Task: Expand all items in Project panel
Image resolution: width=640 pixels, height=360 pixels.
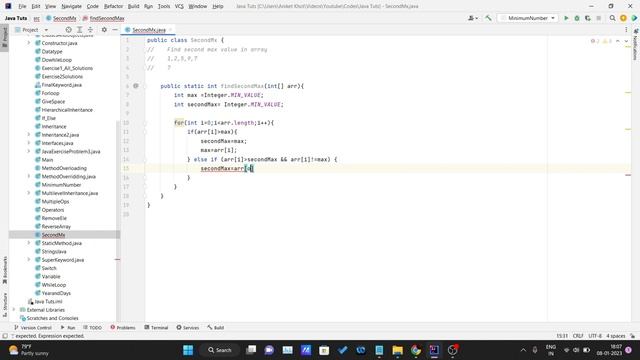Action: click(80, 30)
